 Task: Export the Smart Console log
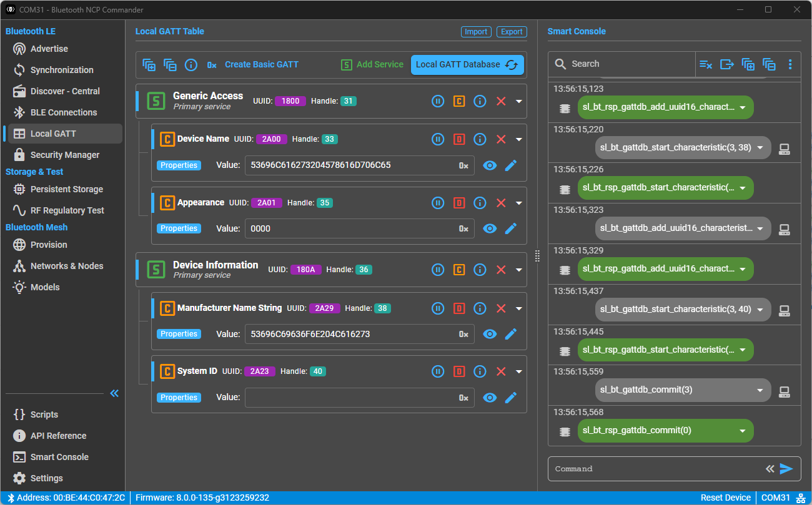[x=727, y=64]
